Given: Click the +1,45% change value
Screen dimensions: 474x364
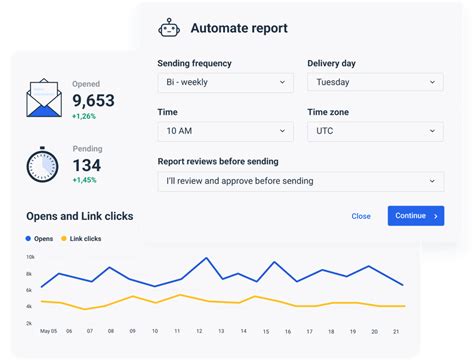Looking at the screenshot, I should tap(84, 180).
